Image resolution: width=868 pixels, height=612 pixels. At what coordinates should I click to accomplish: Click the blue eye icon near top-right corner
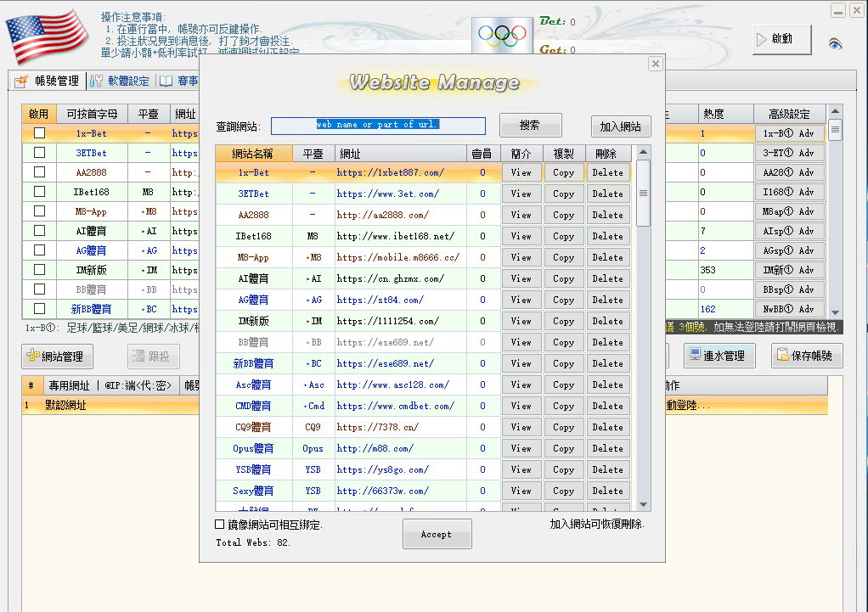834,42
